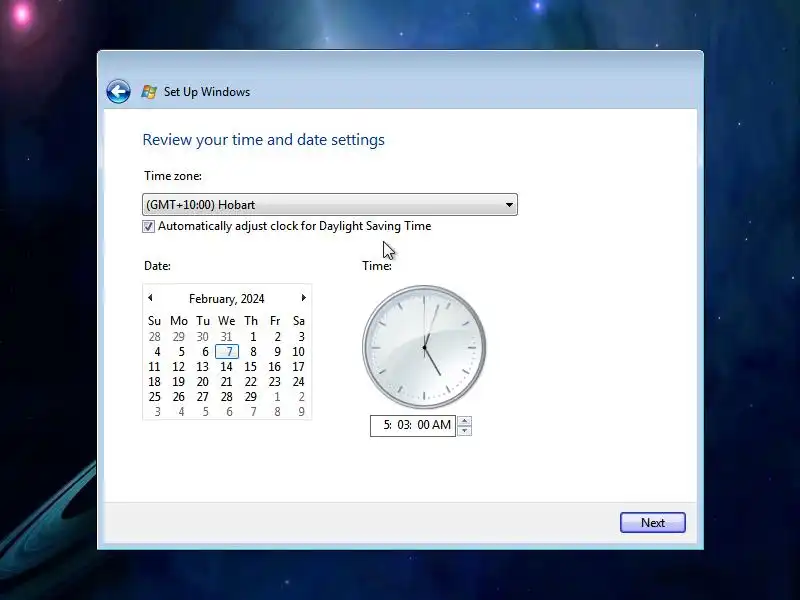
Task: Select February 12 in the calendar
Action: (179, 367)
